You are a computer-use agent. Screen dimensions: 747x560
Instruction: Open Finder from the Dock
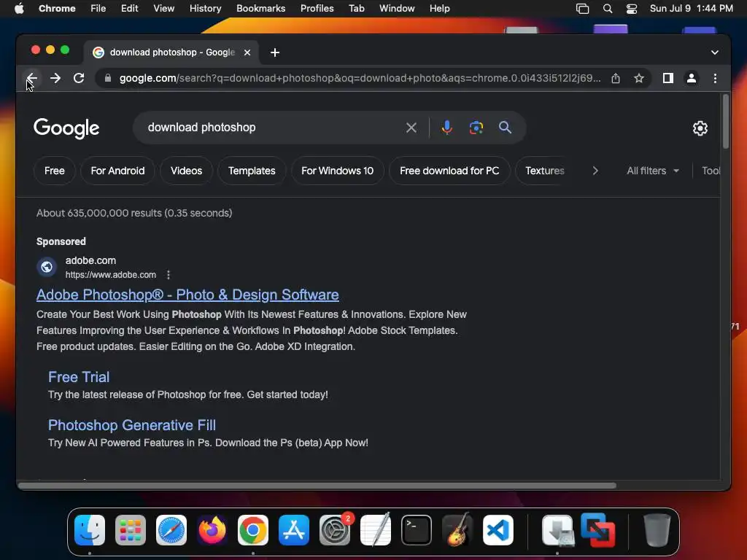(90, 530)
